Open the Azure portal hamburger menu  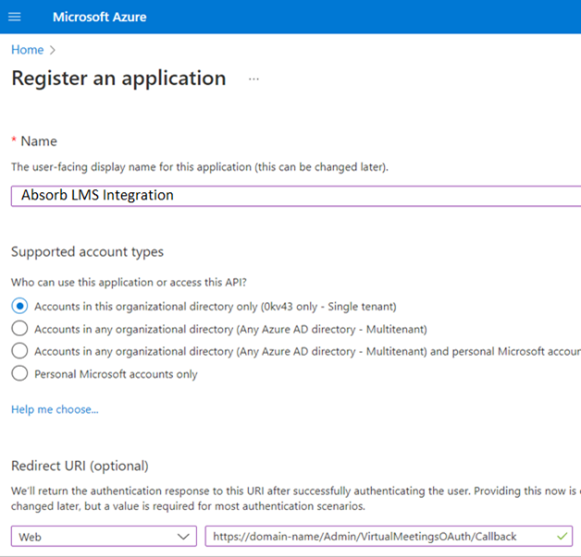[x=14, y=17]
